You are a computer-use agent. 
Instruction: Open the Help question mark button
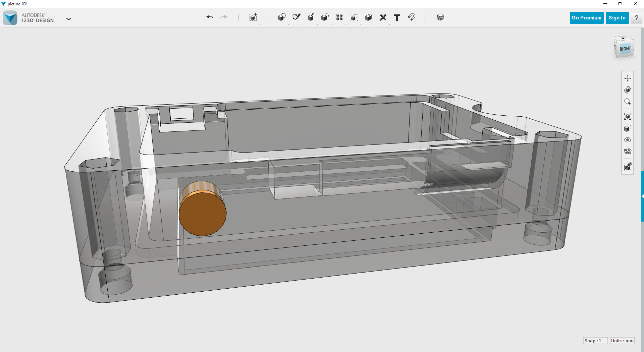pos(636,18)
